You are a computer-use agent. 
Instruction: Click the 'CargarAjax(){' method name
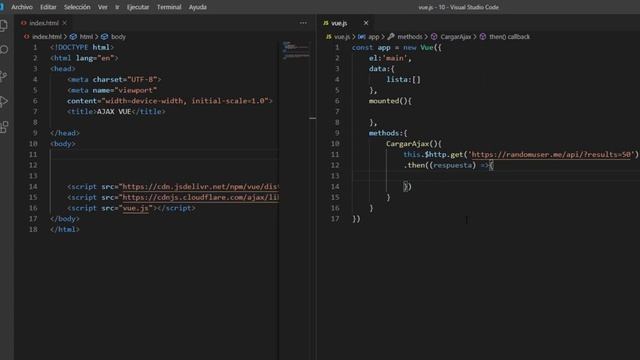[x=414, y=144]
